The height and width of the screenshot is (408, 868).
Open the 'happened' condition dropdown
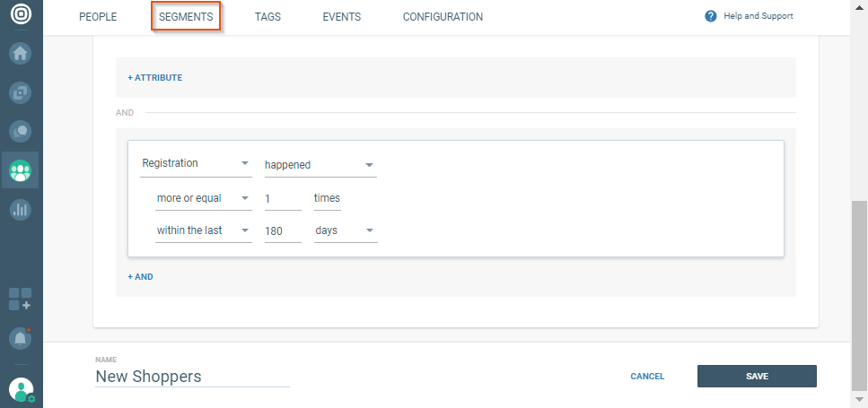(319, 165)
